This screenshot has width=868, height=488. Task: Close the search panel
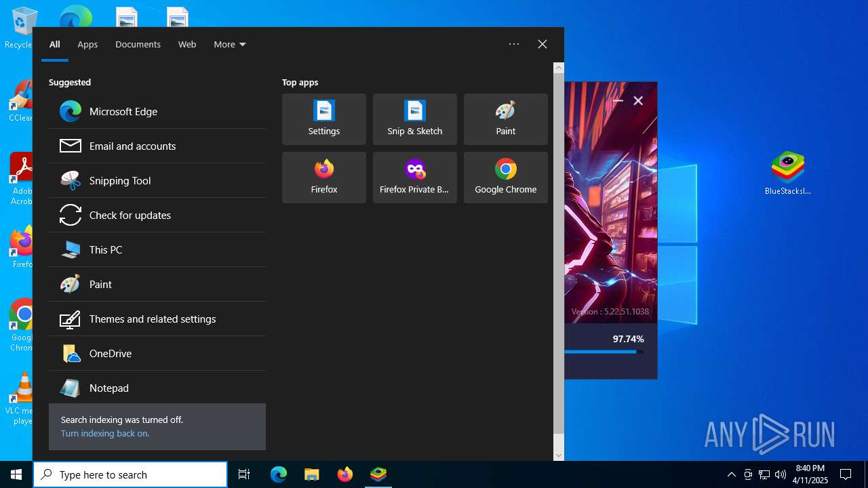pyautogui.click(x=542, y=44)
